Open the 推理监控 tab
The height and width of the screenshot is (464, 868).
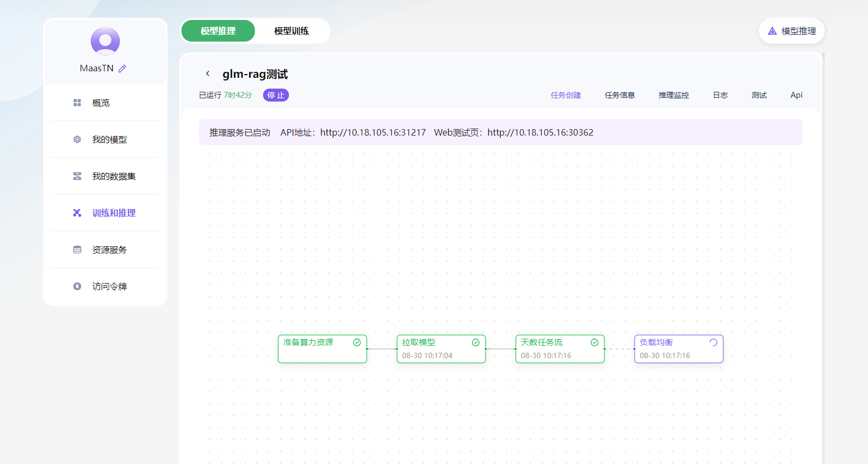coord(674,95)
